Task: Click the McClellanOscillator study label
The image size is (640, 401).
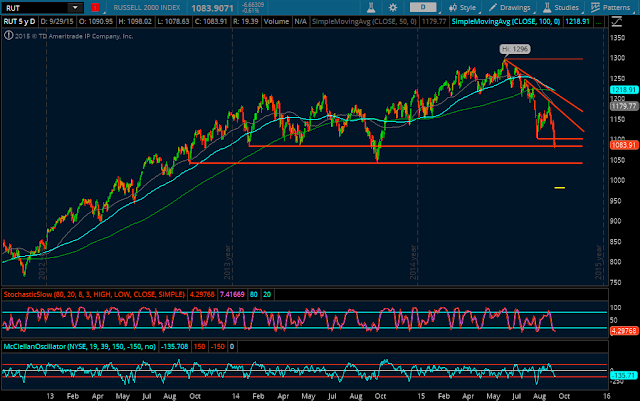Action: (80, 346)
